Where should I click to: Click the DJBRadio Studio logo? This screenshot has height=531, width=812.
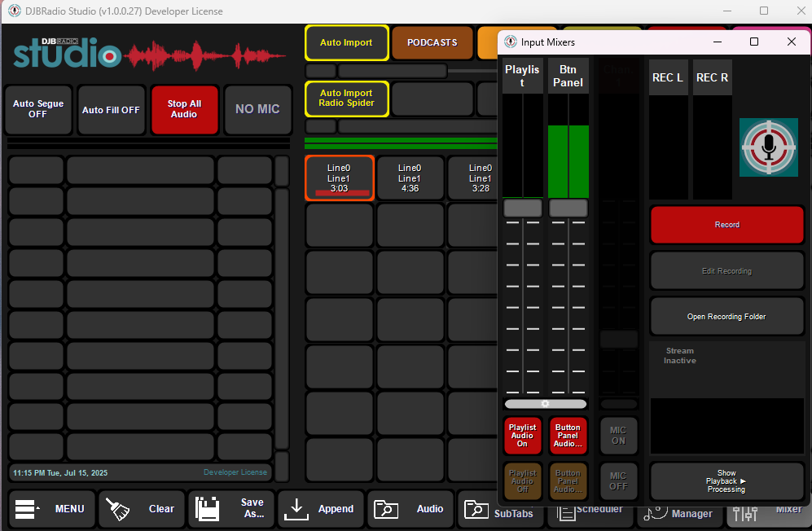pos(149,54)
